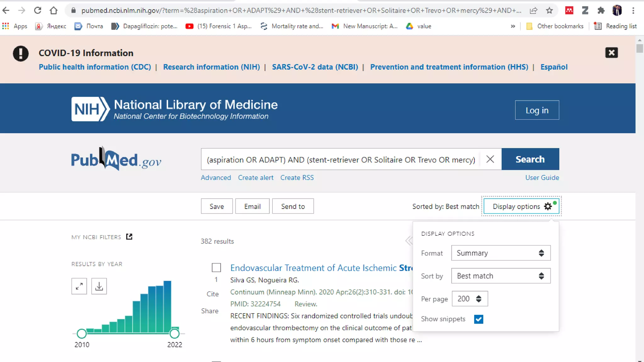This screenshot has width=644, height=362.
Task: Expand the results by year chart
Action: pos(79,286)
